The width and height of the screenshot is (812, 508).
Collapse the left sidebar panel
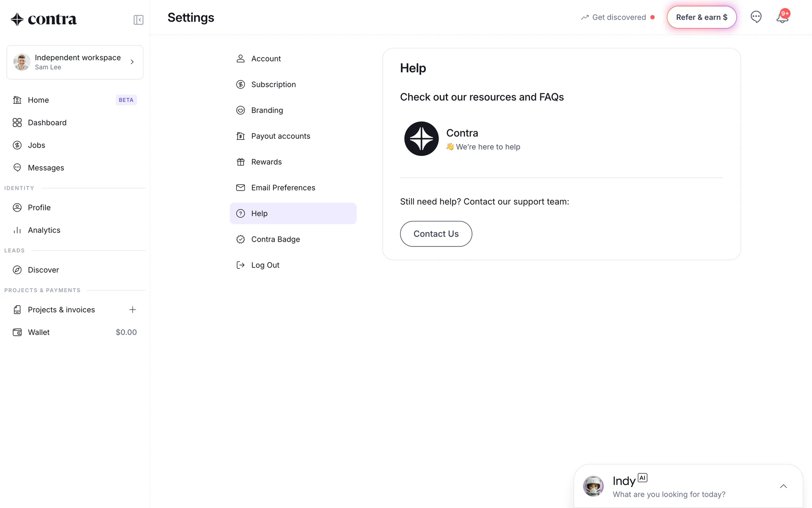point(138,20)
